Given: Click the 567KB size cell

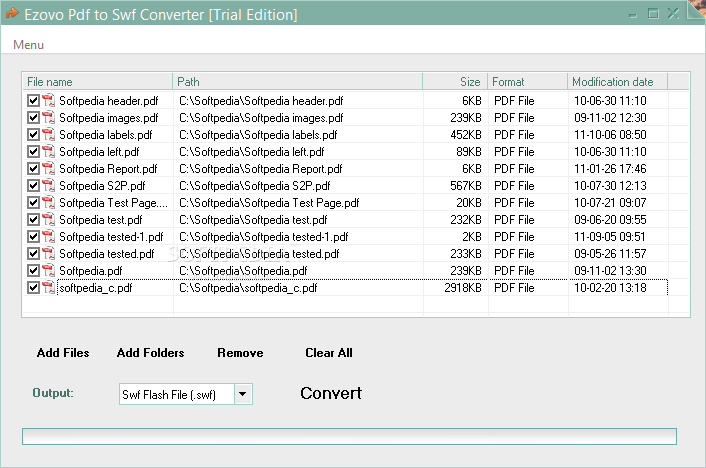Looking at the screenshot, I should tap(466, 186).
